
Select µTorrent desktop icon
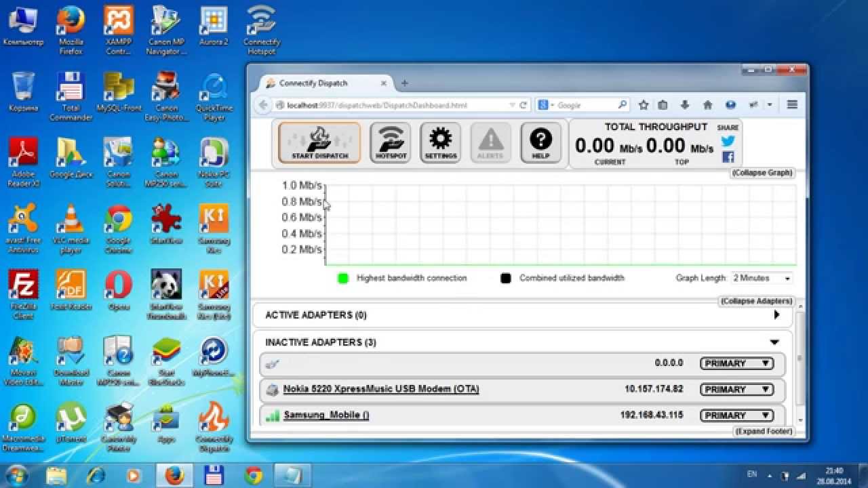(71, 424)
